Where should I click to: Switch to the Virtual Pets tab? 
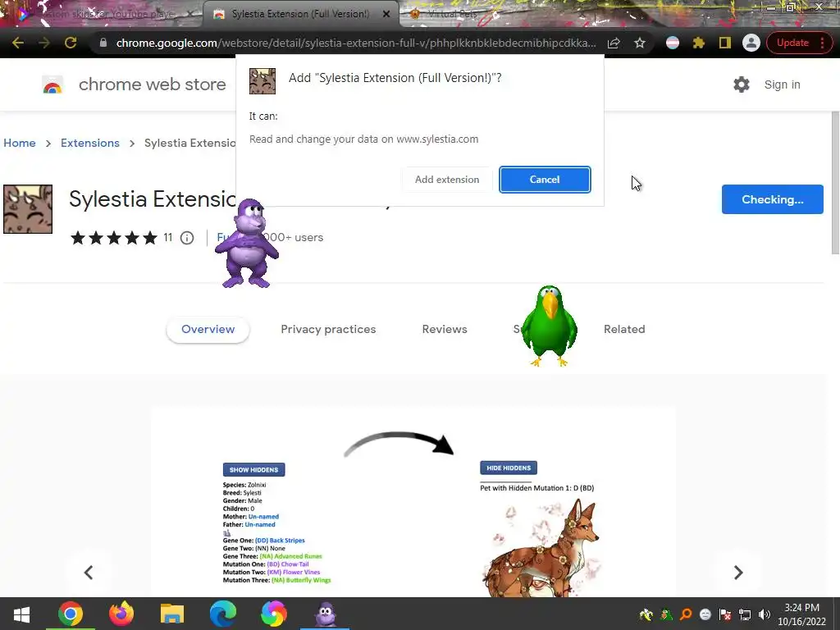click(x=452, y=15)
